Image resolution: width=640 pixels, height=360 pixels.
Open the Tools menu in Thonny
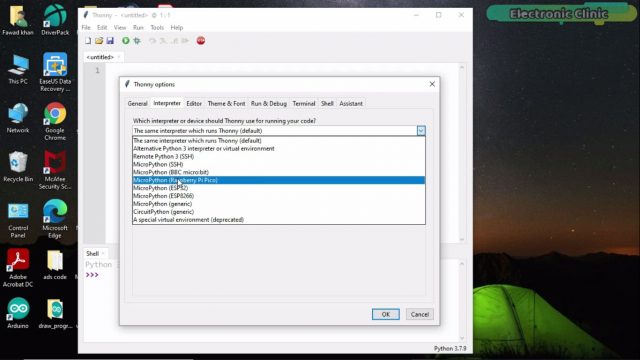point(157,28)
